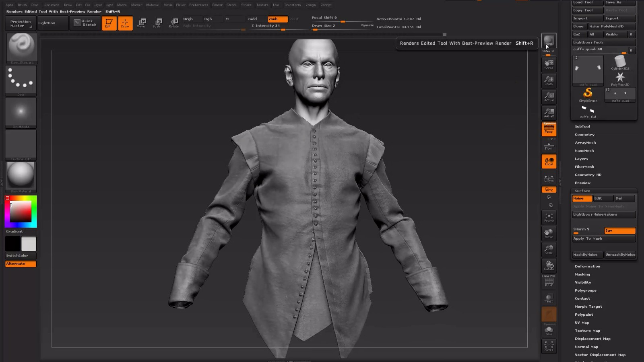
Task: Click the large cuffs_quad tool thumbnail
Action: (588, 71)
